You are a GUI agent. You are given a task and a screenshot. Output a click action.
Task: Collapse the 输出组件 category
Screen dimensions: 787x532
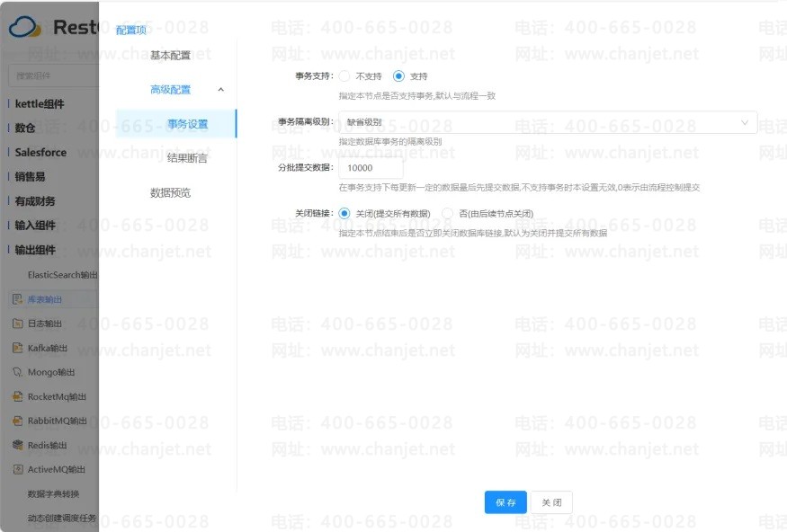35,249
